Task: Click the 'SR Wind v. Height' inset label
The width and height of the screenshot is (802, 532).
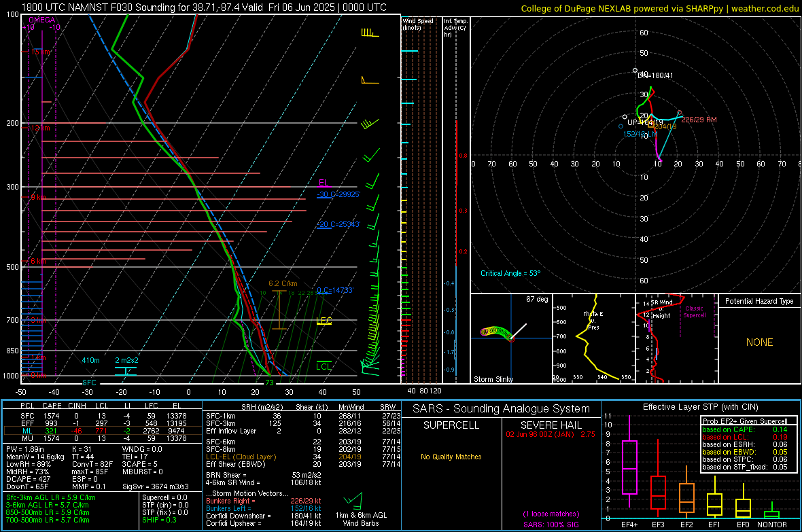Action: (x=661, y=309)
